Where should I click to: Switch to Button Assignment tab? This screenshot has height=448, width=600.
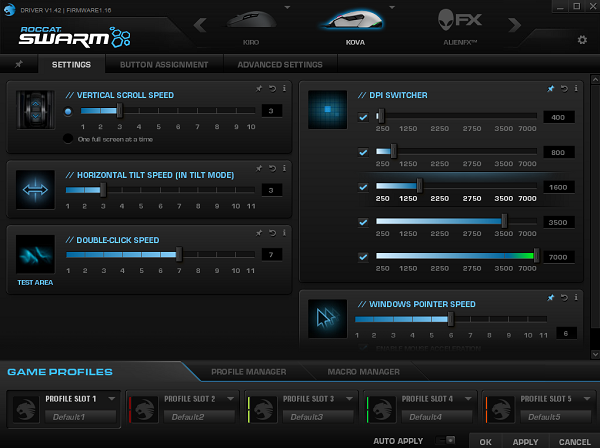[164, 64]
